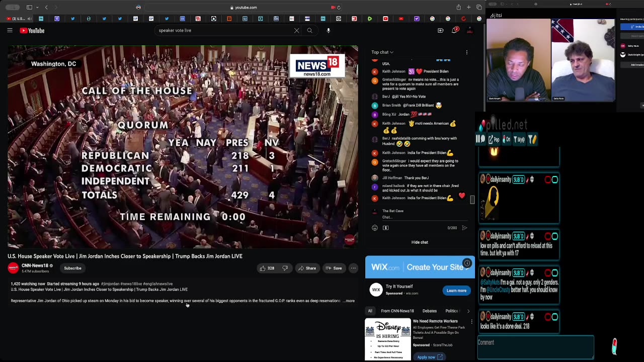Start voice search with the microphone icon
Viewport: 644px width, 362px height.
329,31
